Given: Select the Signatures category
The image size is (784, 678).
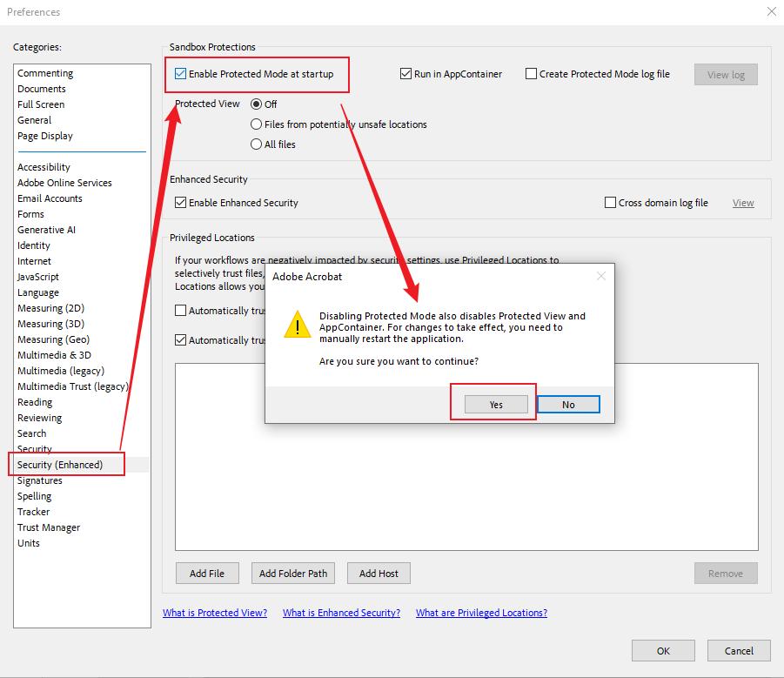Looking at the screenshot, I should [x=39, y=480].
